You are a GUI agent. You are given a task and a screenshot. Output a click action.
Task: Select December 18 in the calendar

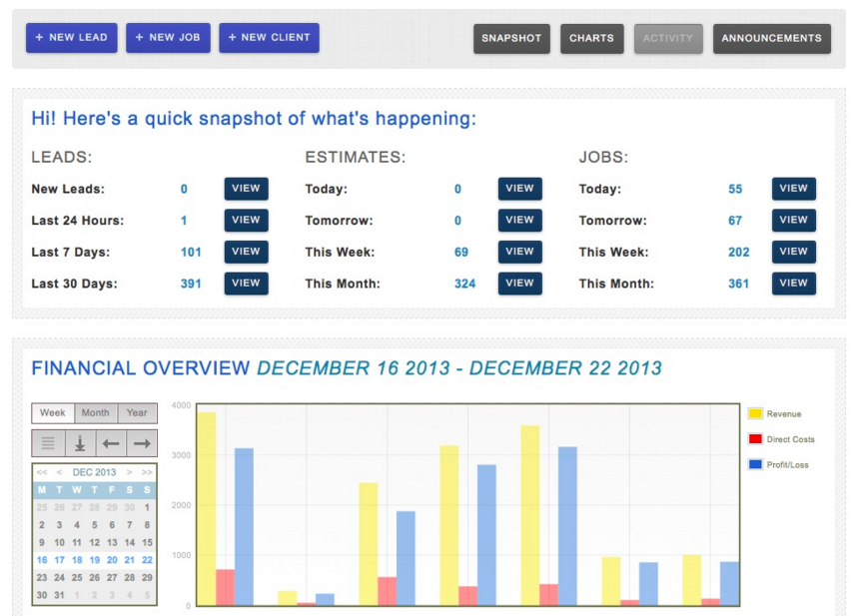77,560
